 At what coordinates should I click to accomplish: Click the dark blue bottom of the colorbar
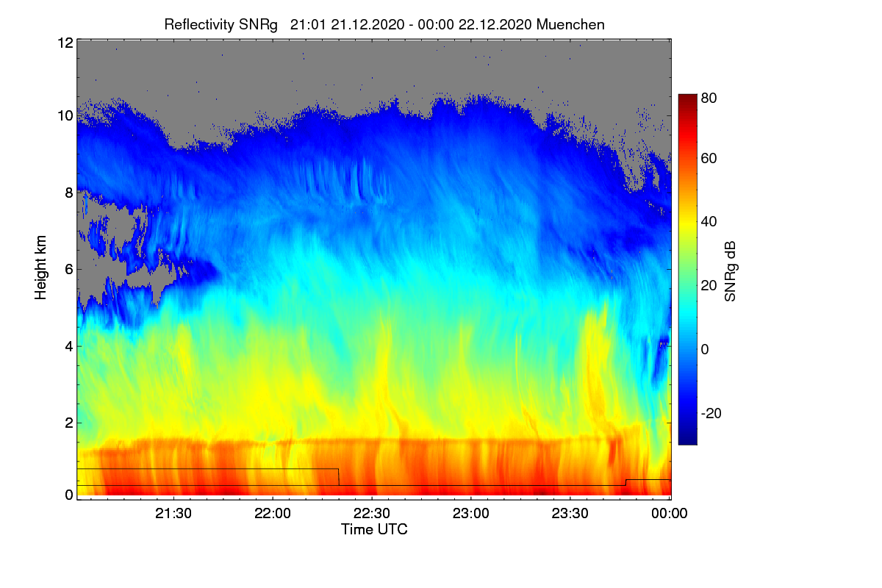(686, 438)
